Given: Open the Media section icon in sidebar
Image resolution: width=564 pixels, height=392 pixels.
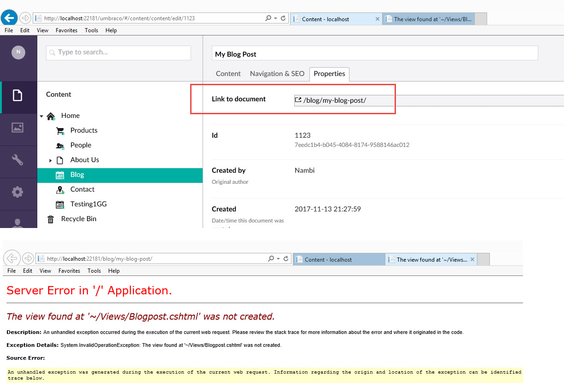Looking at the screenshot, I should click(17, 128).
